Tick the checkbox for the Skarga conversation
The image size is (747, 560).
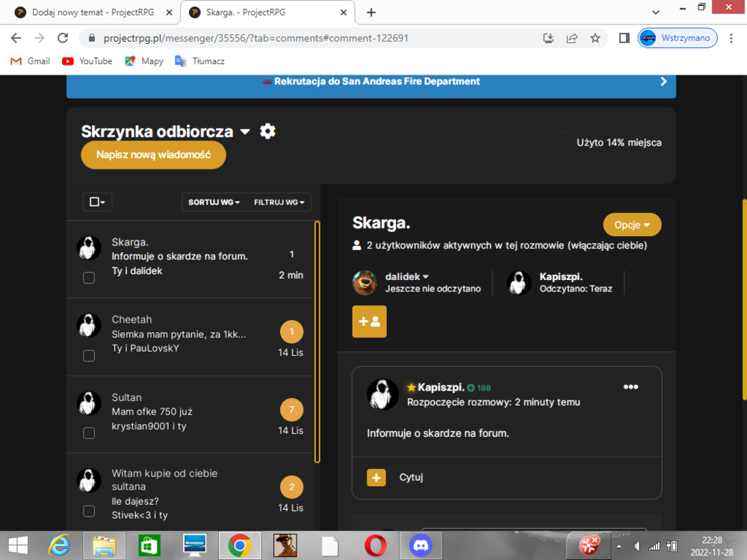click(89, 278)
